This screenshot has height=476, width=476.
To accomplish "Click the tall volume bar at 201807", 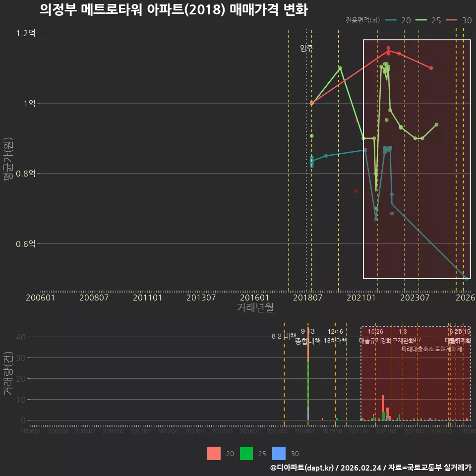I will pos(308,373).
